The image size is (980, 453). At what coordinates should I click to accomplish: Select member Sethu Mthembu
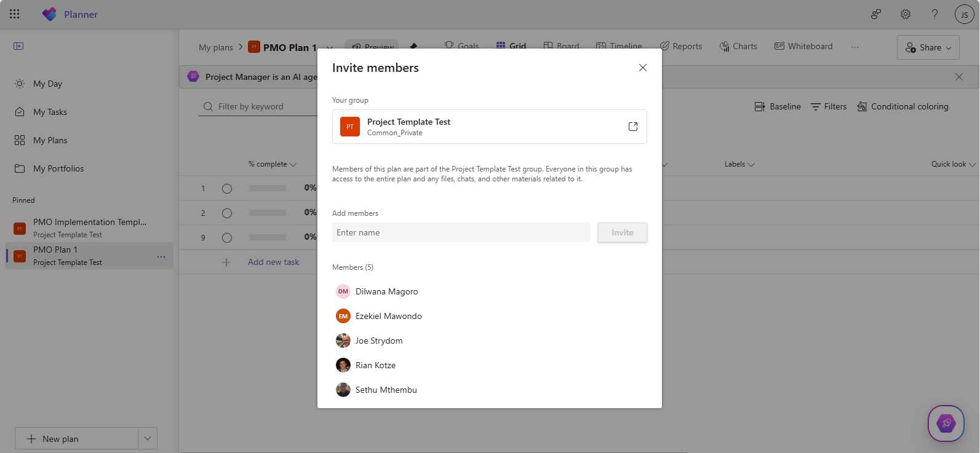[x=376, y=390]
